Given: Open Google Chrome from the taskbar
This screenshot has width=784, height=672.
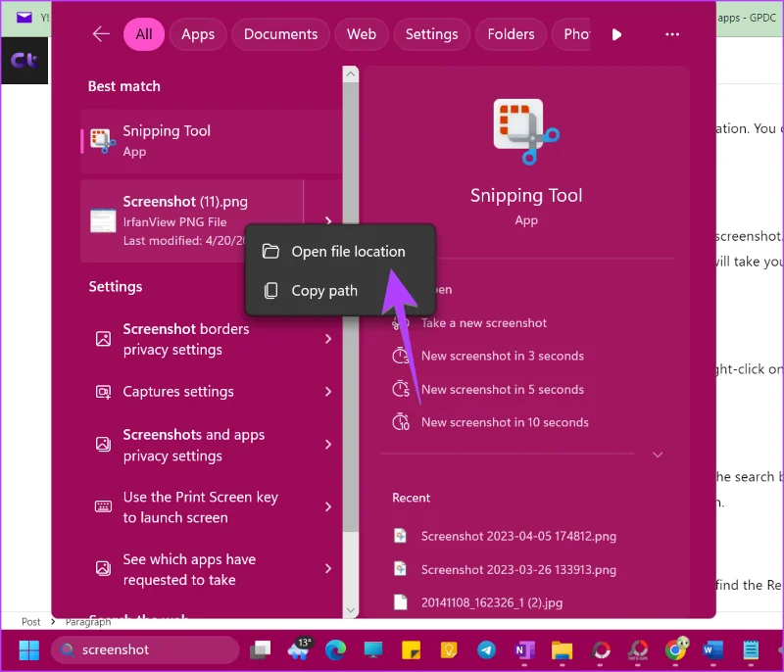Looking at the screenshot, I should pyautogui.click(x=676, y=649).
